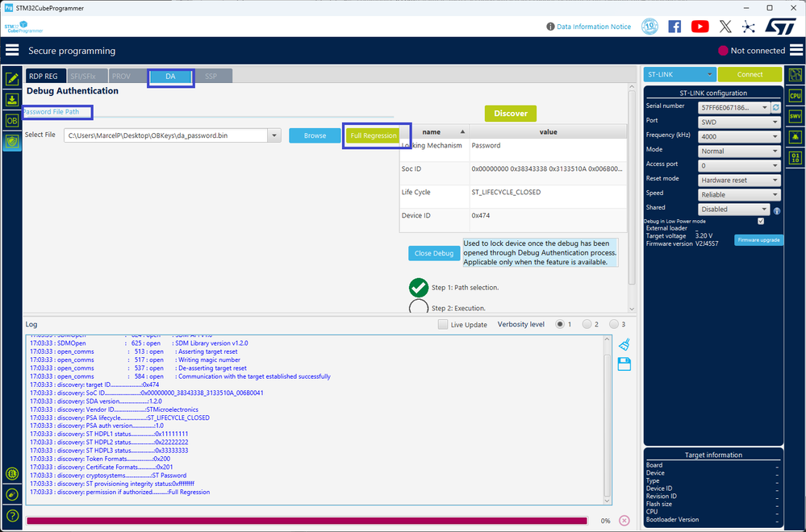The image size is (806, 532).
Task: Select the Secure programming shield icon
Action: click(12, 142)
